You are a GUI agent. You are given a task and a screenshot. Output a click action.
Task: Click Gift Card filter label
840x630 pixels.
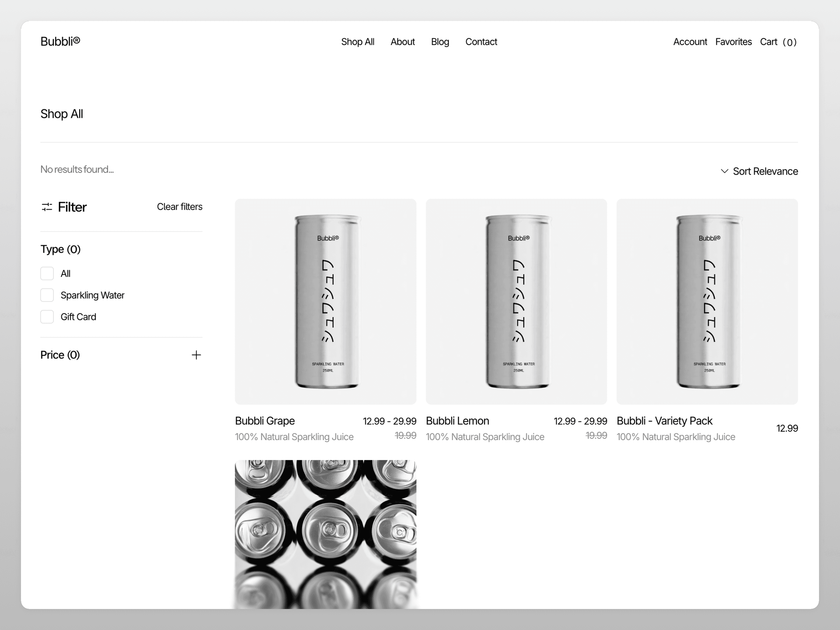78,317
